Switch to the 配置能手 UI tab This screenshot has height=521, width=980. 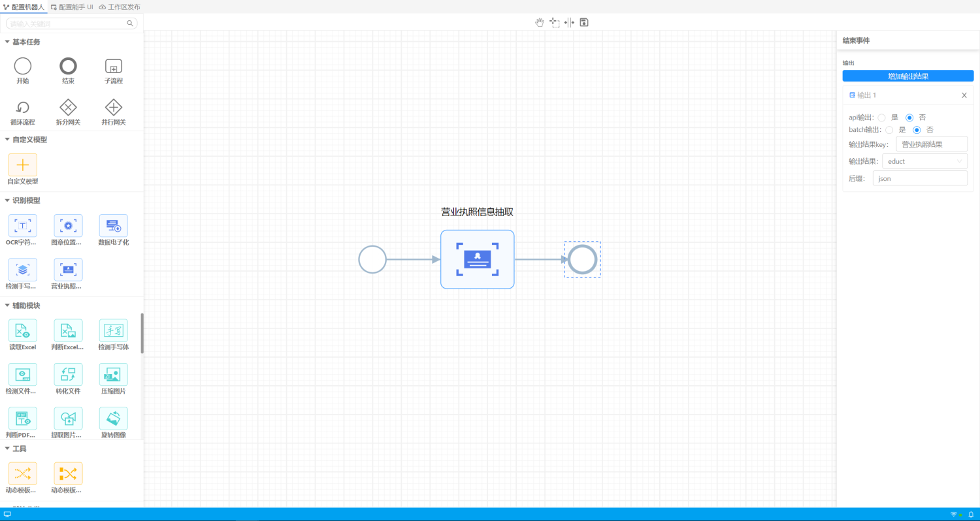[x=72, y=7]
